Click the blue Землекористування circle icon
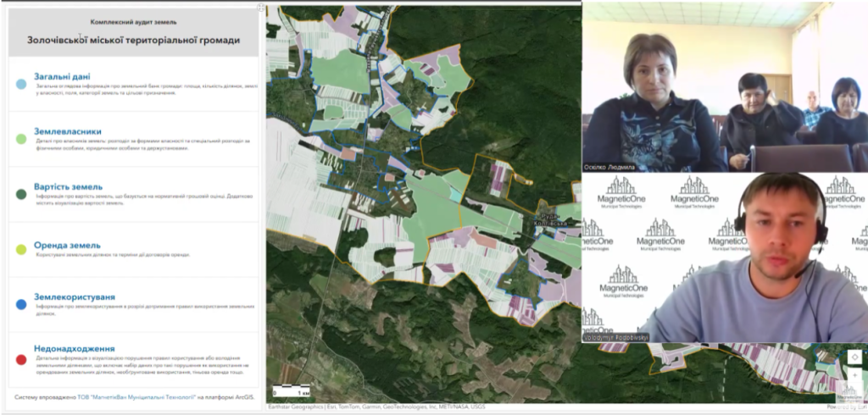Screen dimensions: 868x415 (x=21, y=304)
